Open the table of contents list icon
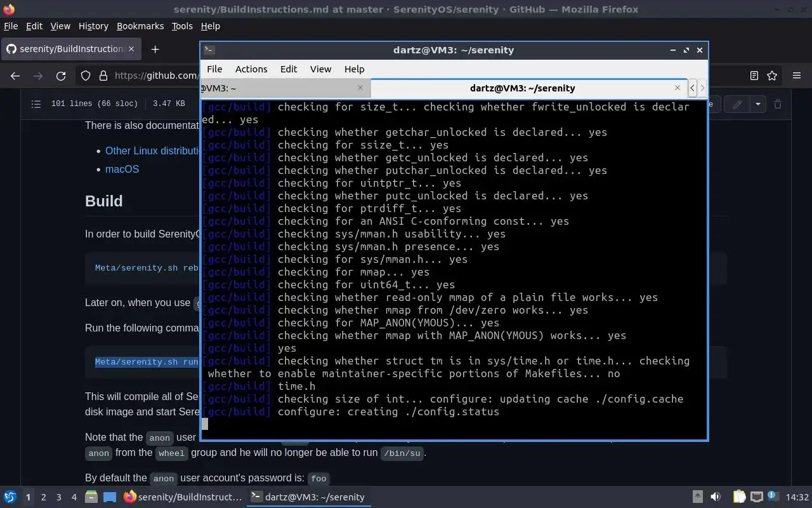The height and width of the screenshot is (508, 812). tap(36, 104)
